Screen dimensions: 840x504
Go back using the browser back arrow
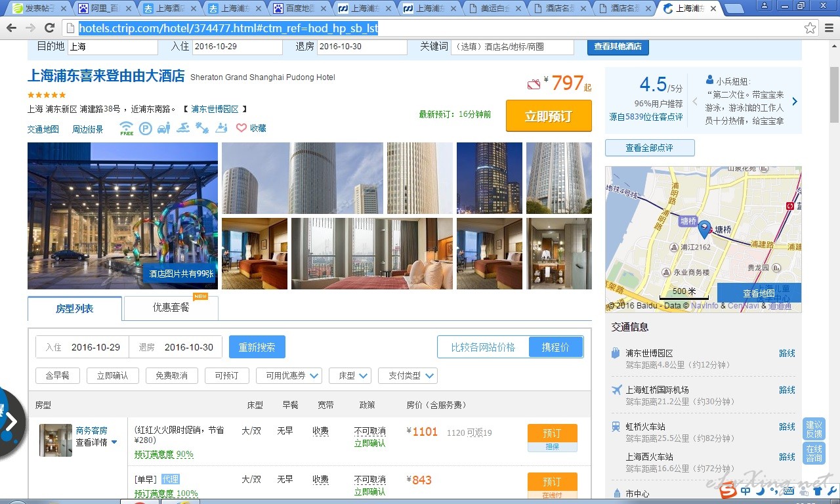11,28
